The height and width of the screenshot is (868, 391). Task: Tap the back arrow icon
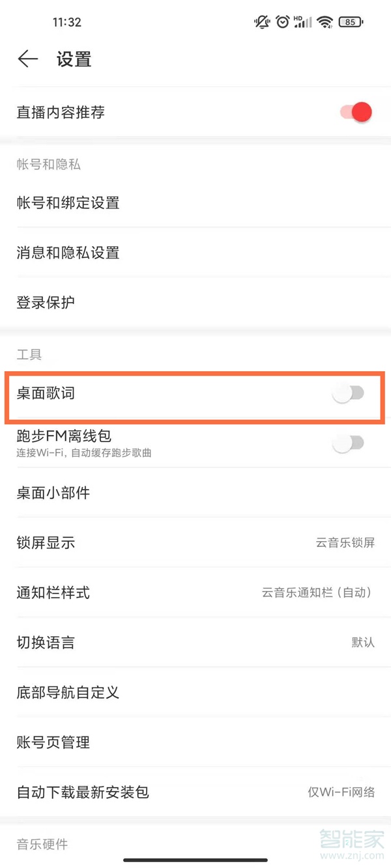point(28,59)
